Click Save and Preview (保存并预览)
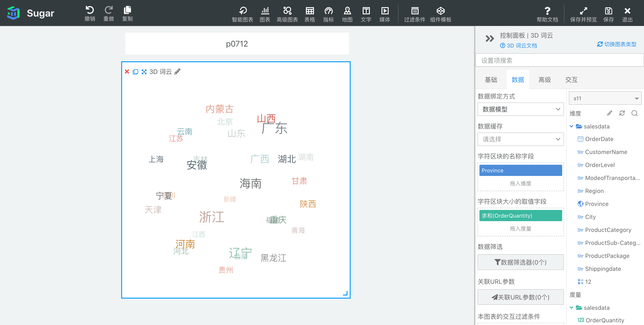644x325 pixels. [583, 14]
